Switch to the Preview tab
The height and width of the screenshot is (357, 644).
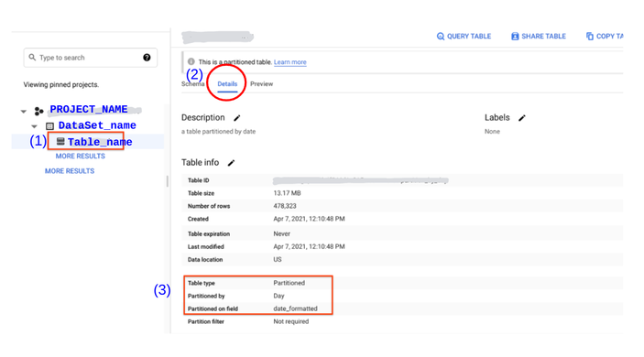click(x=262, y=83)
